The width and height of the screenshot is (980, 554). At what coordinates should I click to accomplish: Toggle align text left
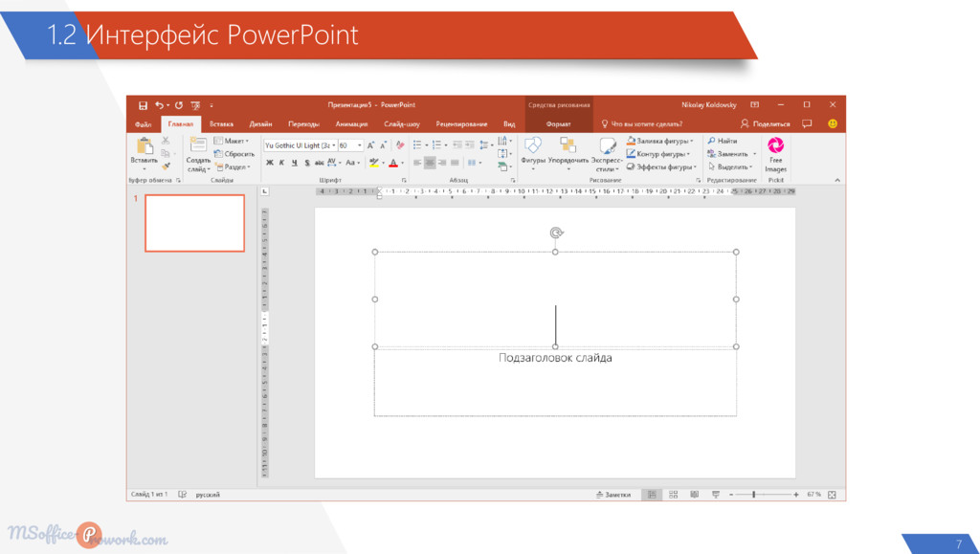coord(417,163)
